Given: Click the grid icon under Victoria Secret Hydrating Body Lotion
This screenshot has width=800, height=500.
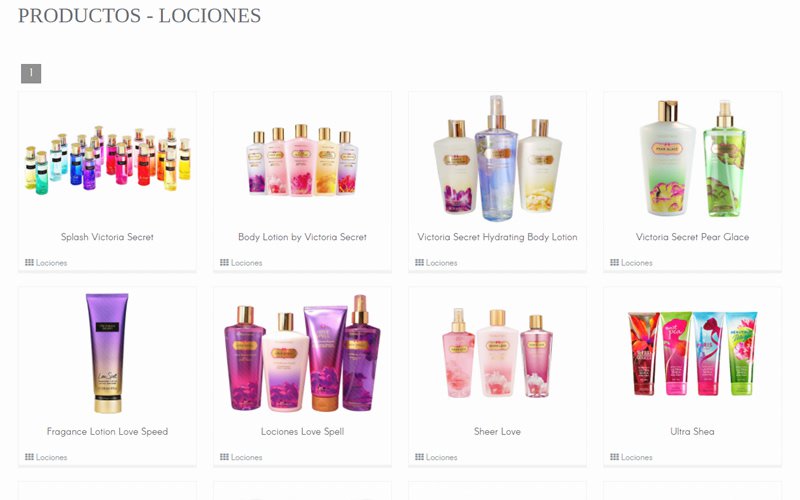Looking at the screenshot, I should 419,262.
